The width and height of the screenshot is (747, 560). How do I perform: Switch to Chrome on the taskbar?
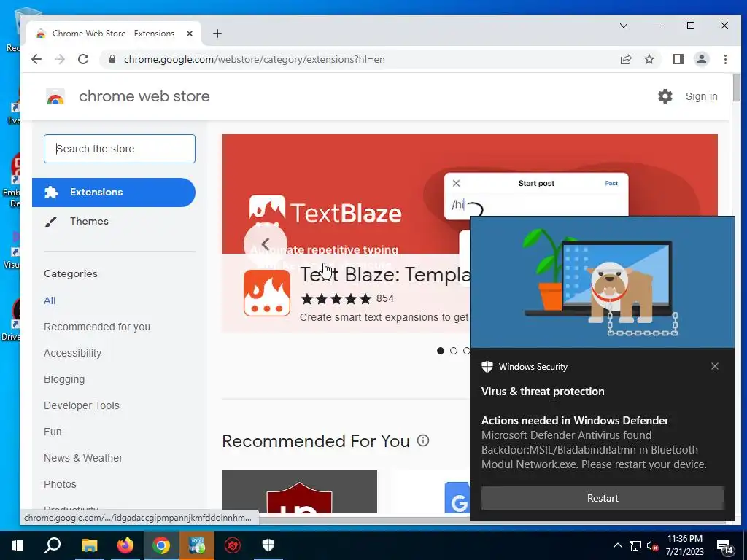[x=161, y=545]
